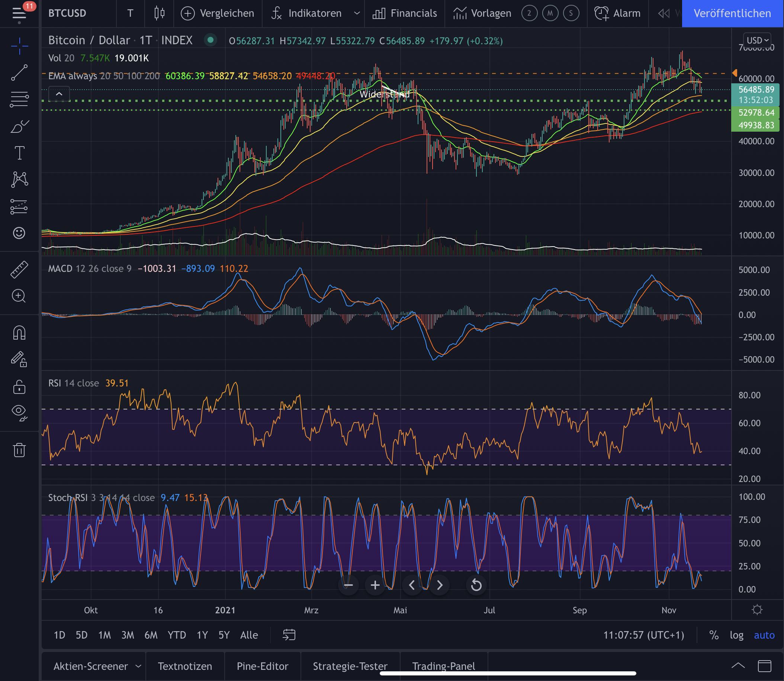Open the chart patterns tool
The width and height of the screenshot is (784, 681).
(19, 179)
